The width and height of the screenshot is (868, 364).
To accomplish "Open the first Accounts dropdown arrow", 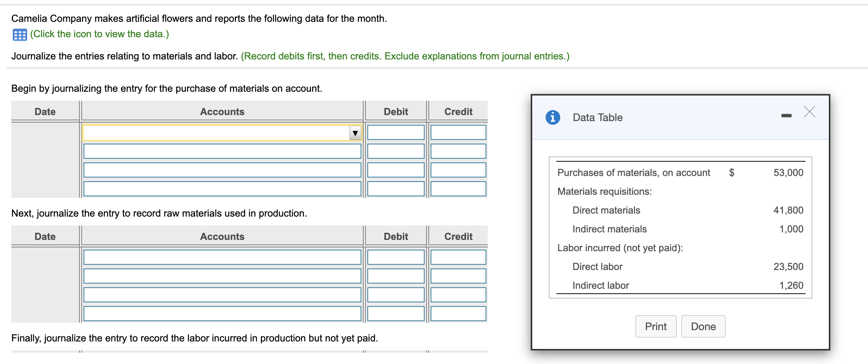I will (x=355, y=133).
